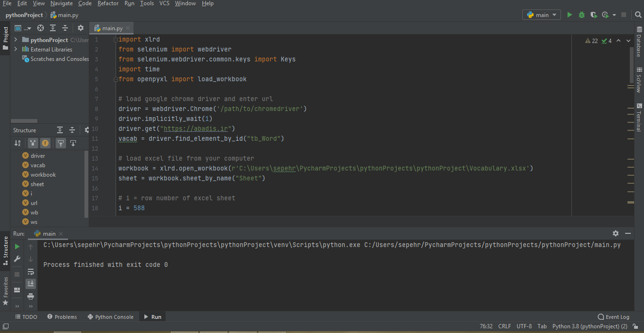Toggle Show Inherited in Structure panel

pos(33,143)
